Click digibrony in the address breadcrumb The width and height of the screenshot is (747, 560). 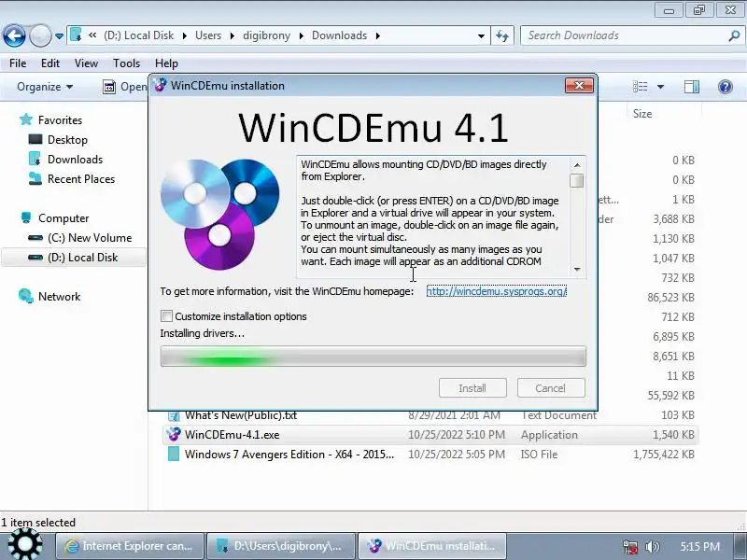click(266, 35)
